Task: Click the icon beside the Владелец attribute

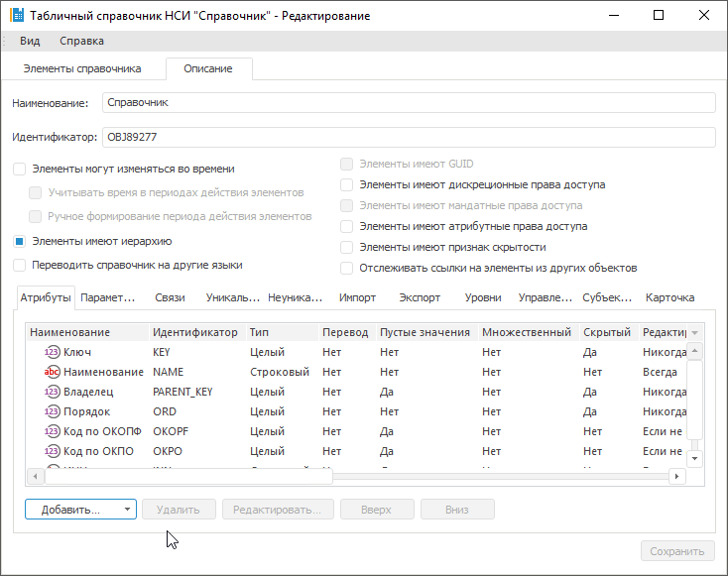Action: pyautogui.click(x=53, y=392)
